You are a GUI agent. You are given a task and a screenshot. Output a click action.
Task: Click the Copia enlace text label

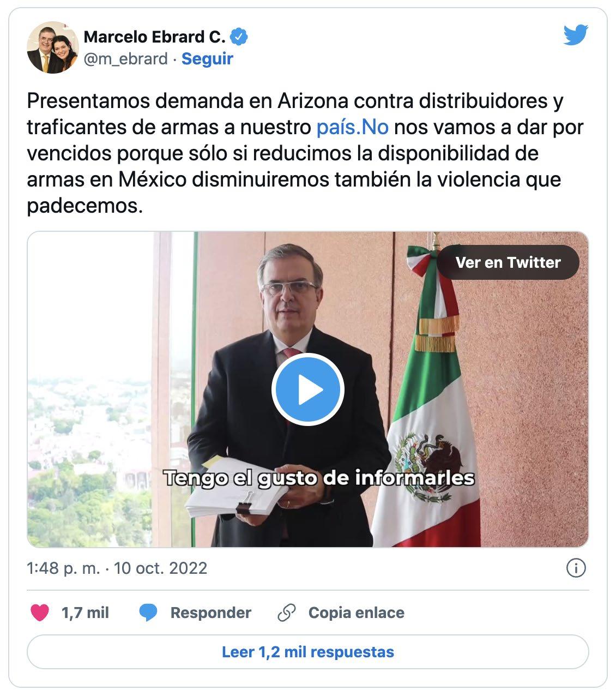(x=357, y=613)
